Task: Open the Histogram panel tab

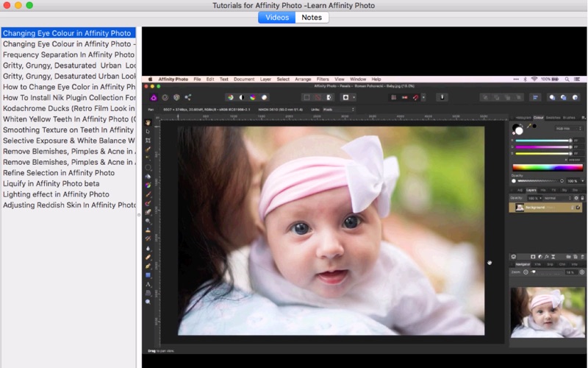Action: (523, 118)
